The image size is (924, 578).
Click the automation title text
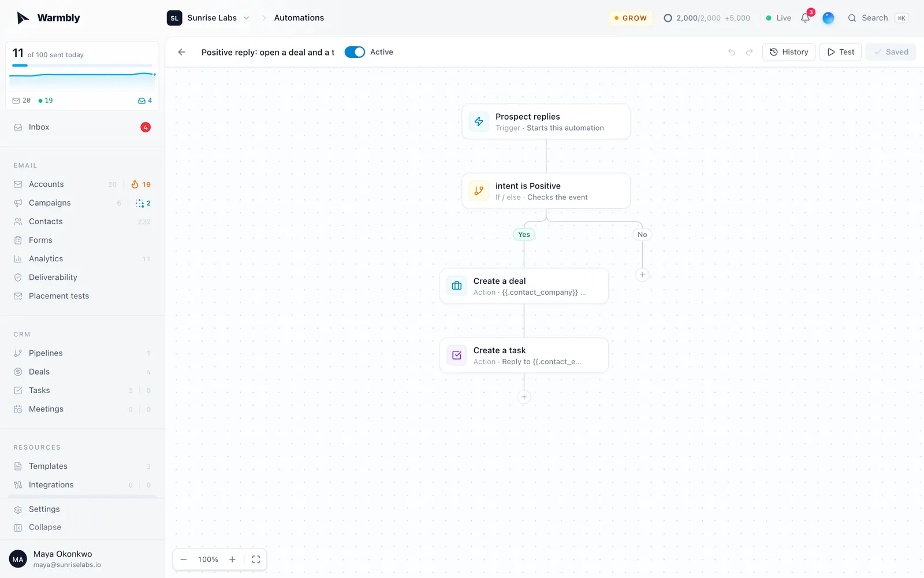point(267,52)
